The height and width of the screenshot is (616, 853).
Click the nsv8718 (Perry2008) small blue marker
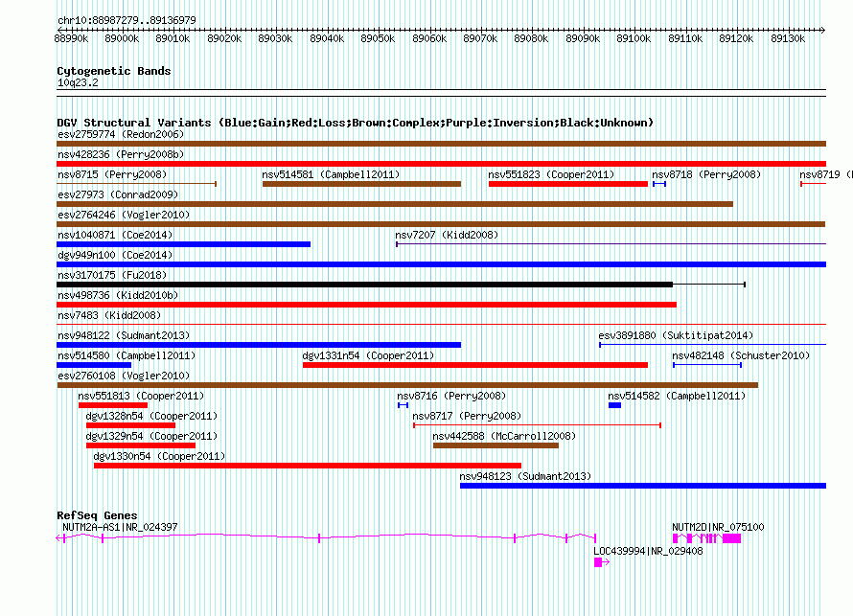659,184
